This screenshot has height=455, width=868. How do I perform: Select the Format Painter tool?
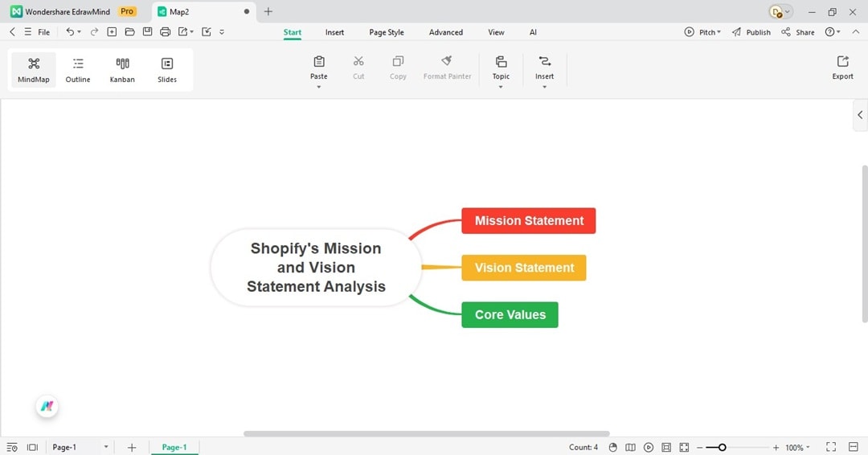click(x=448, y=68)
